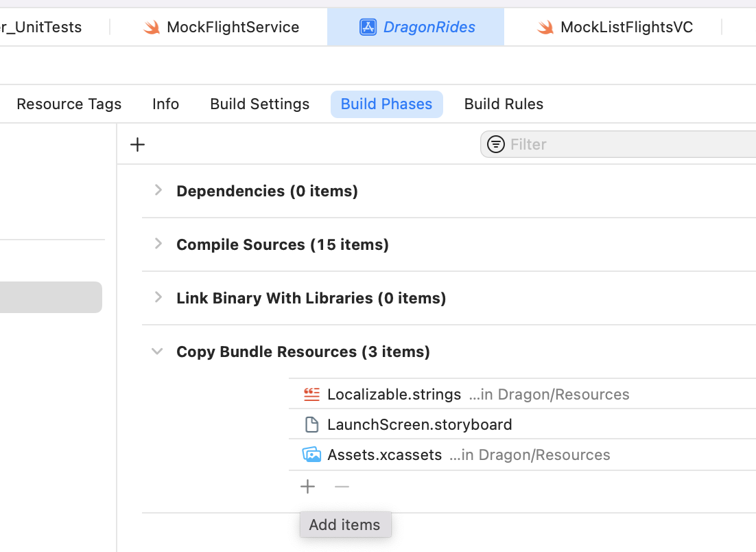Viewport: 756px width, 552px height.
Task: Expand the Compile Sources section chevron
Action: click(x=158, y=244)
